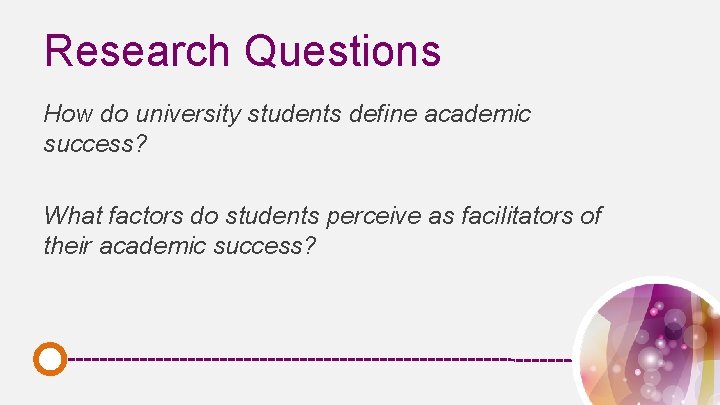Select the 'What factors do students perceive' line
Screen dimensions: 720x405
click(x=323, y=216)
